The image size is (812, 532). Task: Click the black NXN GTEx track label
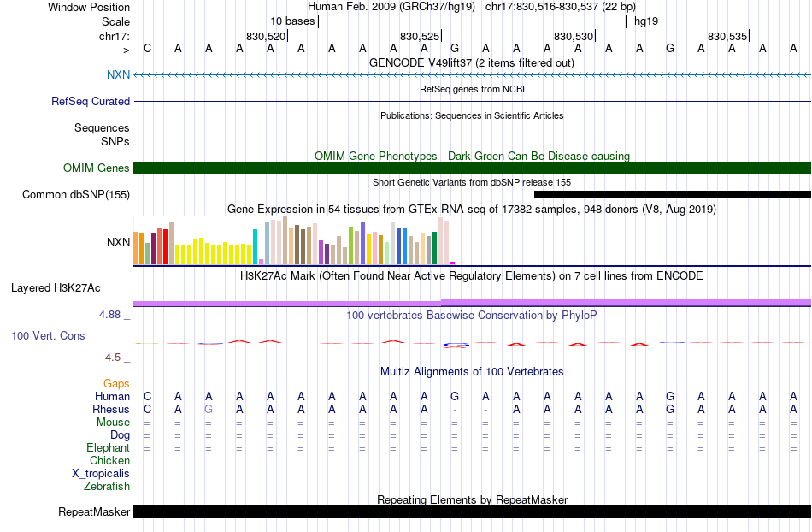click(x=118, y=242)
